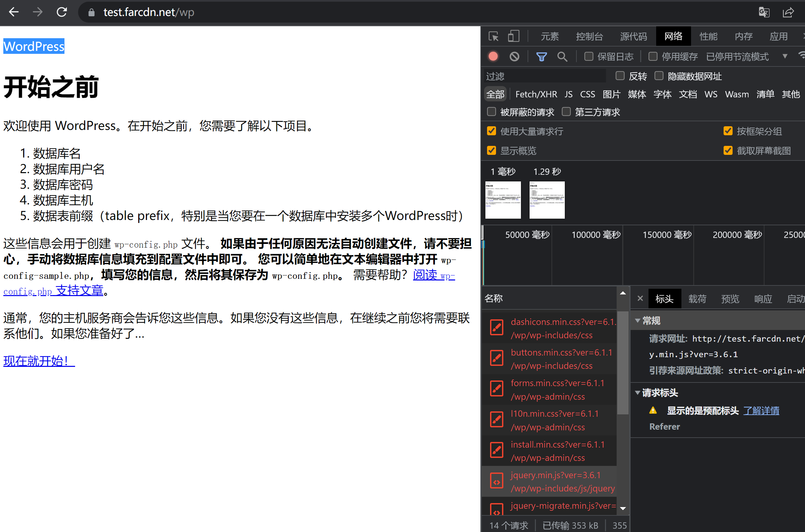Filter requests by WS type

coord(711,94)
